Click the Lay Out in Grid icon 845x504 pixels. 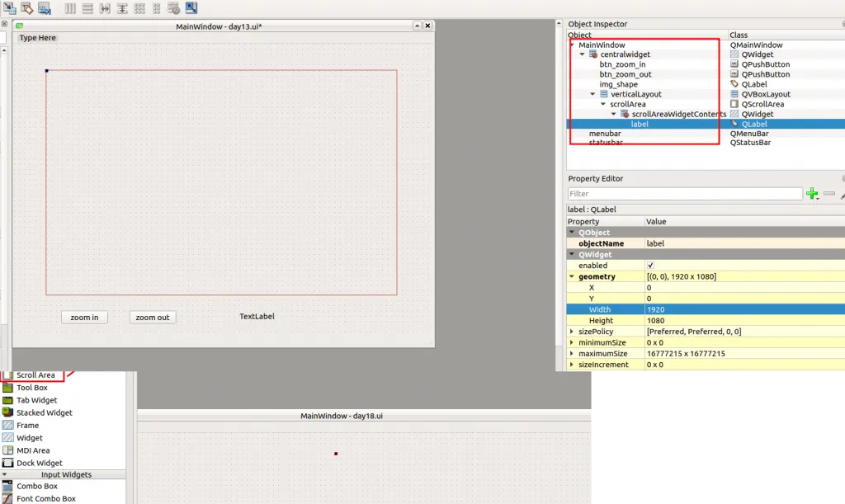click(x=139, y=8)
